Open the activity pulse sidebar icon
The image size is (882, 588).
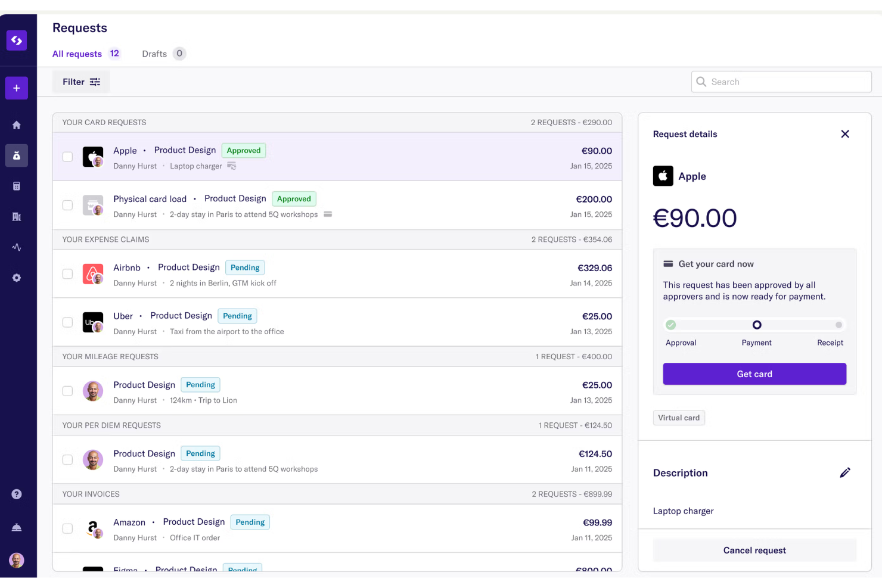pyautogui.click(x=17, y=247)
